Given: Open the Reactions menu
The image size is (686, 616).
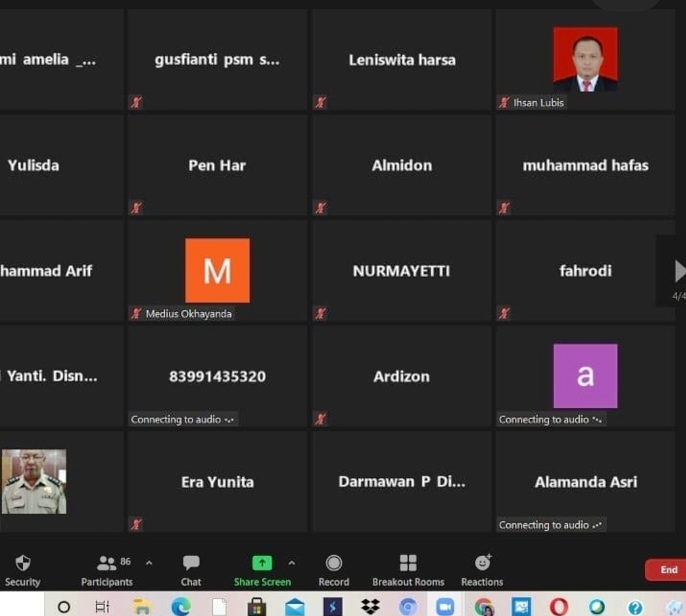Looking at the screenshot, I should click(482, 570).
